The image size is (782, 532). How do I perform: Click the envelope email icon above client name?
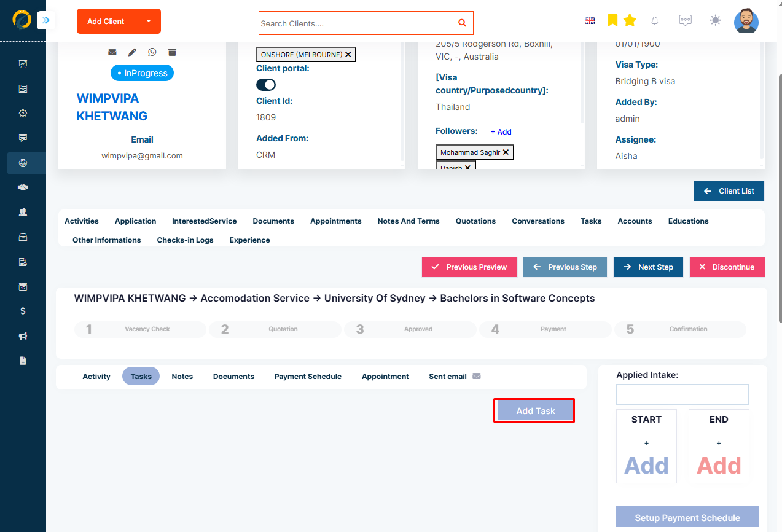[112, 52]
